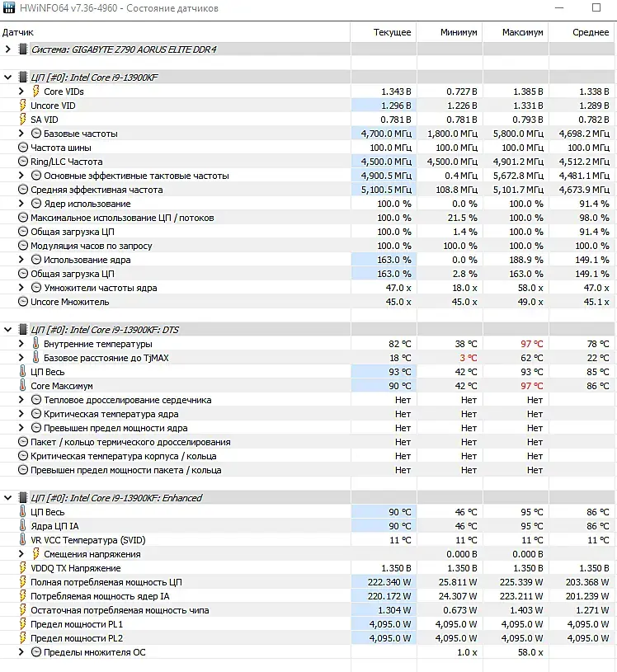Collapse the ЦП [#0] Intel Core i9-13900KF group
Screen dimensions: 617x672
pyautogui.click(x=7, y=78)
